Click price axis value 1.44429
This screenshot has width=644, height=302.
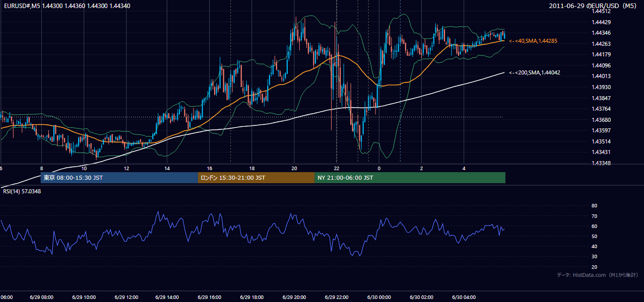click(x=601, y=22)
